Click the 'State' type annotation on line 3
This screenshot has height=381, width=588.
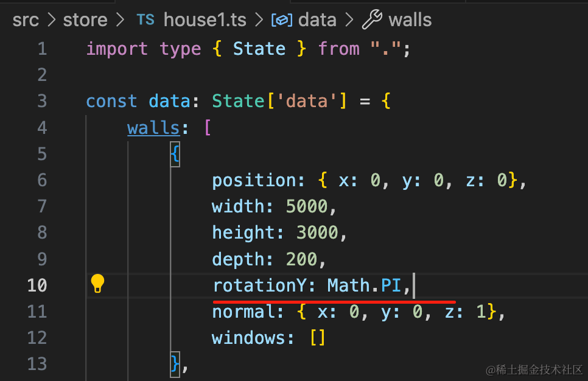(x=238, y=101)
